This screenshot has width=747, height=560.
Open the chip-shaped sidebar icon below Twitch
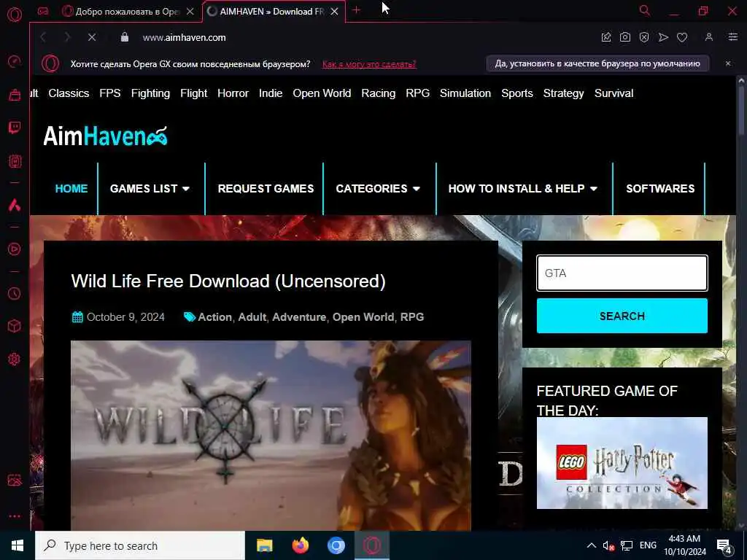[15, 161]
